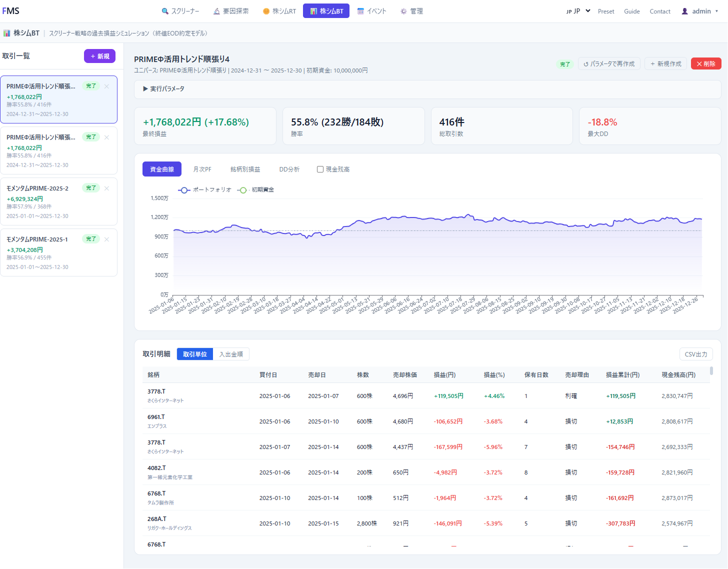Toggle the 初期資金 legend series
This screenshot has height=569, width=728.
[x=256, y=190]
